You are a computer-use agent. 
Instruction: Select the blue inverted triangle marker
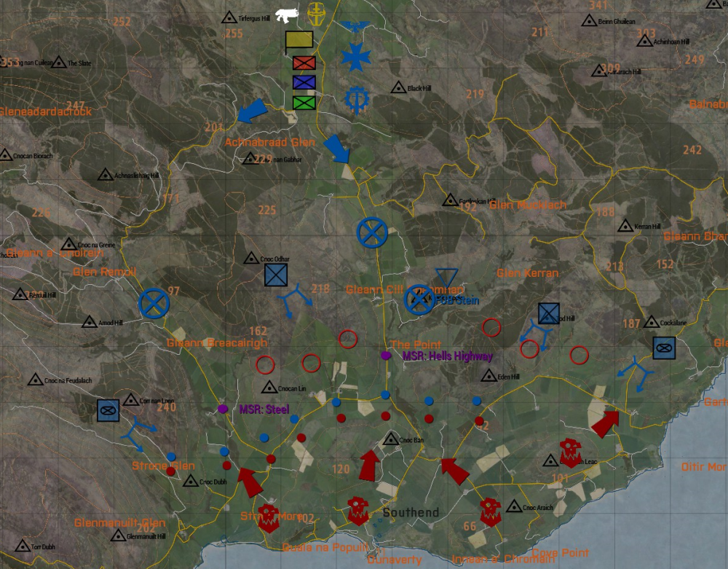[446, 277]
